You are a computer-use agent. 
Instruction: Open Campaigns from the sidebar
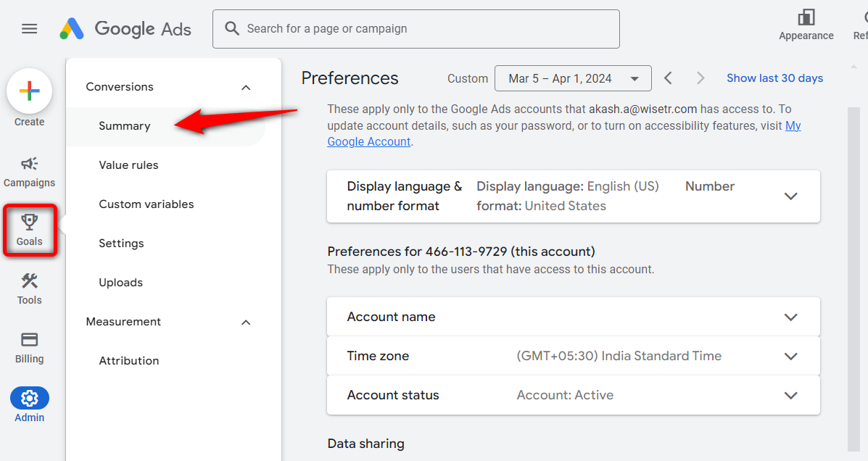pos(29,172)
